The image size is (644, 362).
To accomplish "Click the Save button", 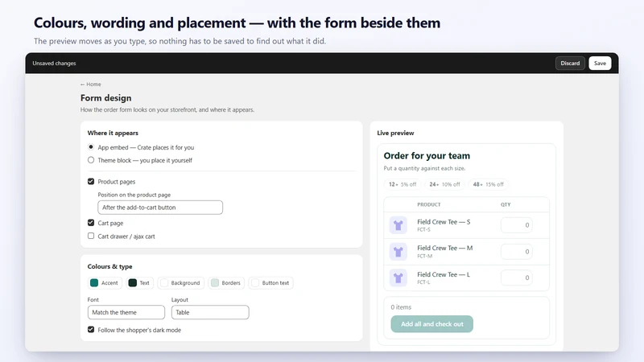I will point(600,64).
